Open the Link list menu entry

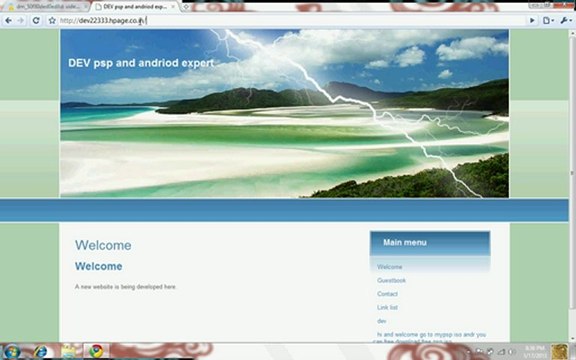point(387,307)
